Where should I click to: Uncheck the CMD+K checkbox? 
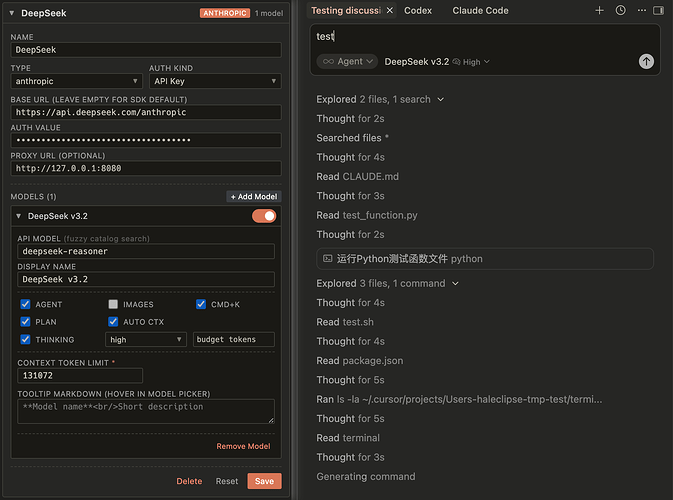pyautogui.click(x=201, y=304)
